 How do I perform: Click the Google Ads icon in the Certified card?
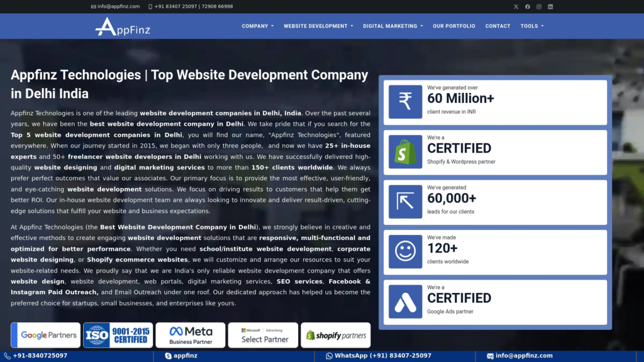point(405,302)
